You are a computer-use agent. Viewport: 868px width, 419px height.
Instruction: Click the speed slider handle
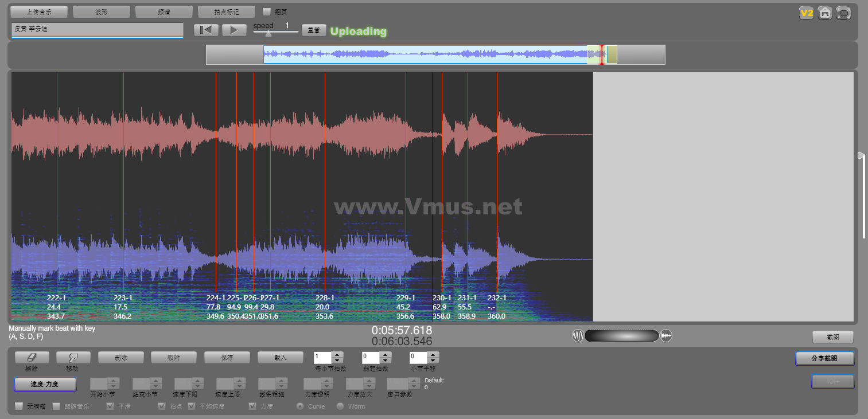(268, 33)
